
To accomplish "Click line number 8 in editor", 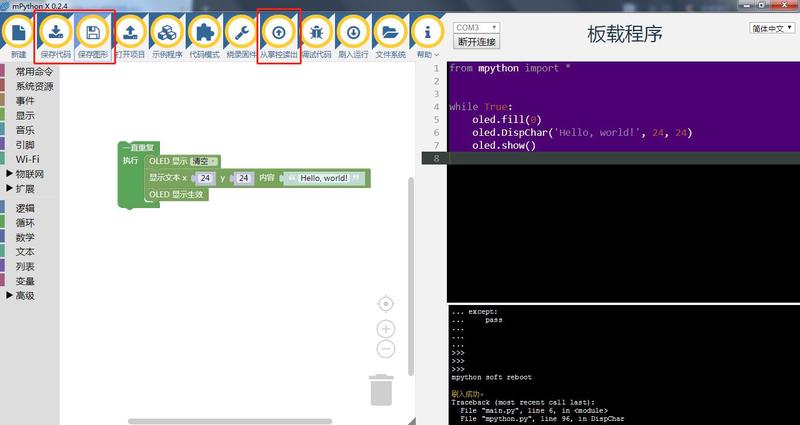I will [436, 158].
